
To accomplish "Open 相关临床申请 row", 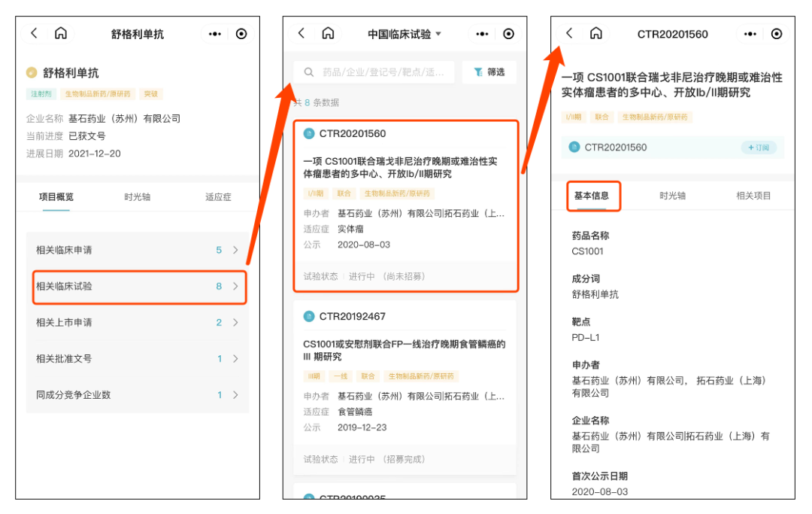I will pyautogui.click(x=138, y=250).
